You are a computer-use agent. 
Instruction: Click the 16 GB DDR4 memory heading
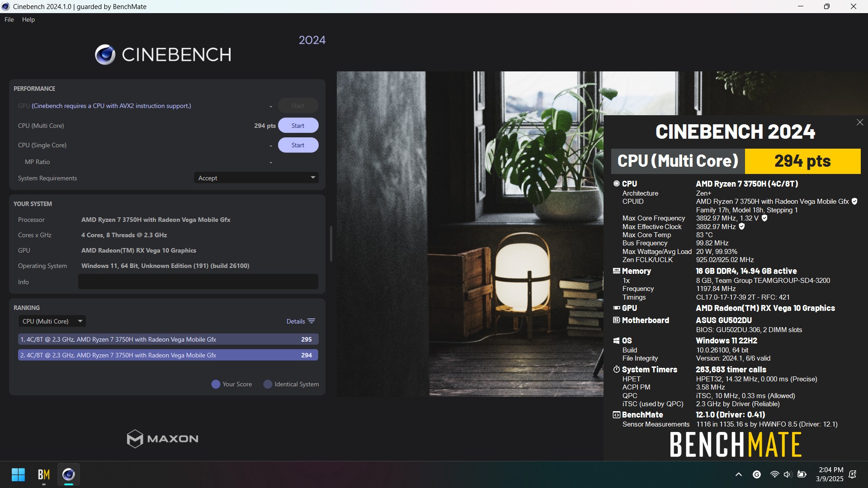click(746, 271)
